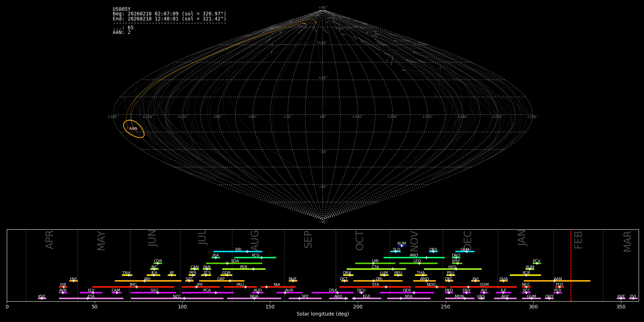
Task: Click the APR month label
Action: pyautogui.click(x=49, y=240)
